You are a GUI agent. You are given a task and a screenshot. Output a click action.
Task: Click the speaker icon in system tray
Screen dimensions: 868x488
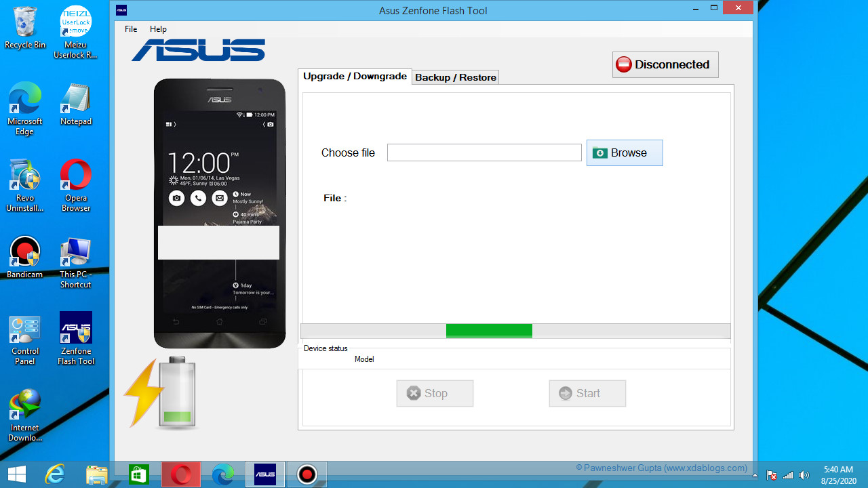[804, 474]
